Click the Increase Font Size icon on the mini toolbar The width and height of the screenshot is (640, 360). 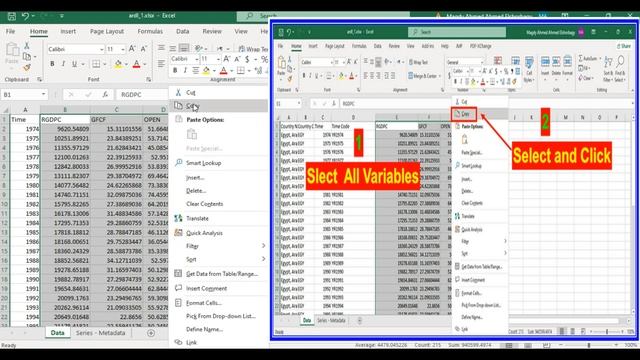[227, 59]
